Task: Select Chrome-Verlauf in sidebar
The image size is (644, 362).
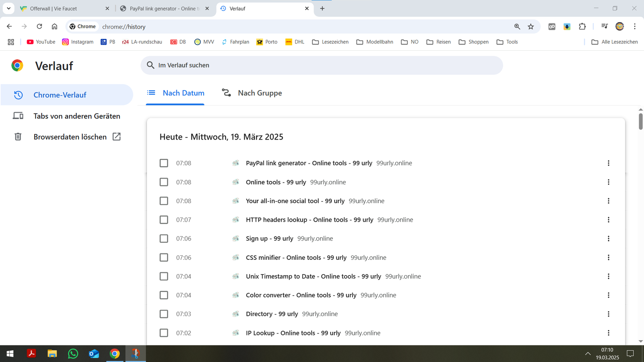Action: click(67, 95)
